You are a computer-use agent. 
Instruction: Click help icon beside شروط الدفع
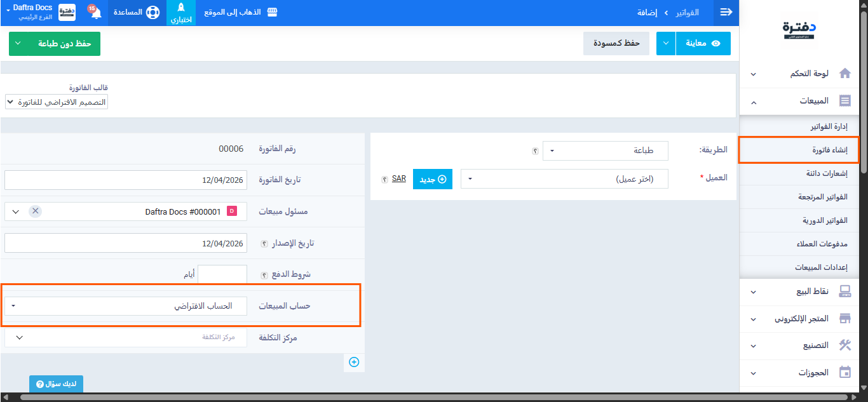click(x=264, y=276)
